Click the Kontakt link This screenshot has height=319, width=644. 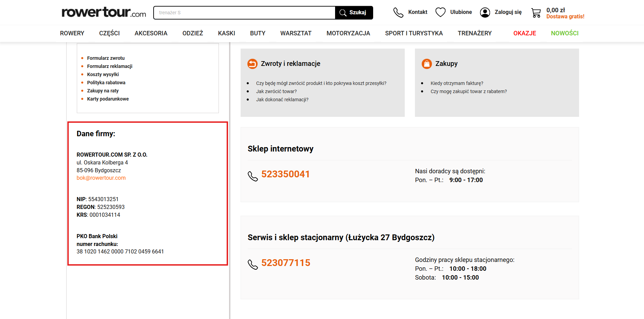pyautogui.click(x=418, y=12)
